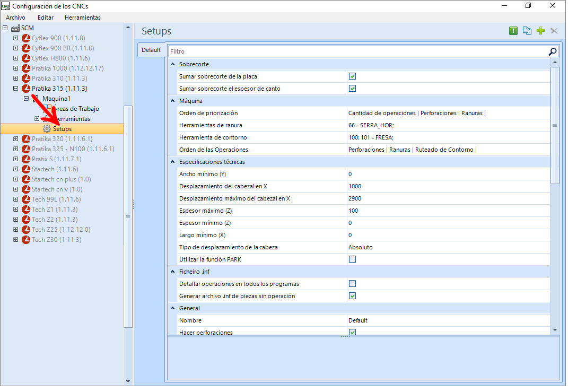Click the duplicate setup icon
The height and width of the screenshot is (392, 568).
[527, 31]
